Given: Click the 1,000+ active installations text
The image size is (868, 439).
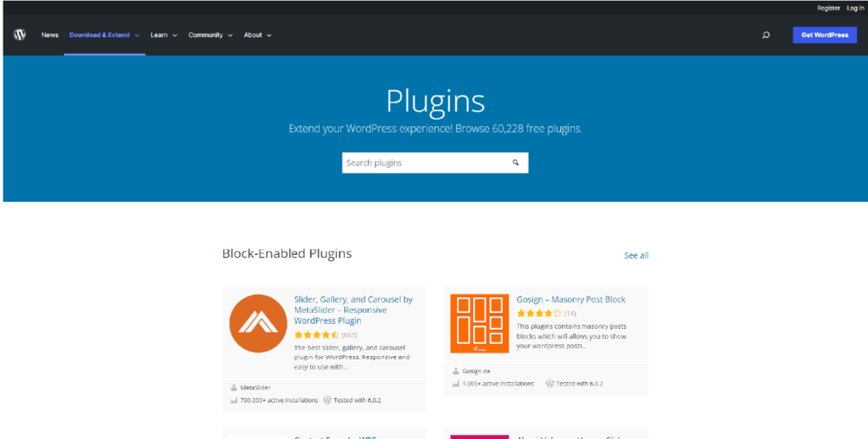Looking at the screenshot, I should (498, 383).
